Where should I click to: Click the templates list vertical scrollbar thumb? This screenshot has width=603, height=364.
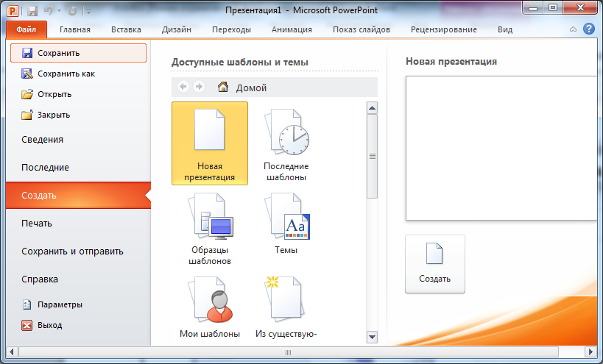click(373, 157)
